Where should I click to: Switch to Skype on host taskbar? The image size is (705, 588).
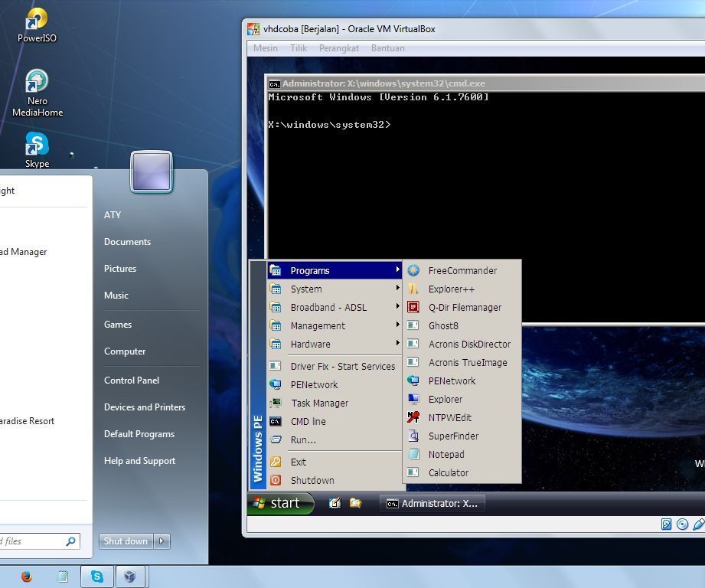click(x=97, y=577)
